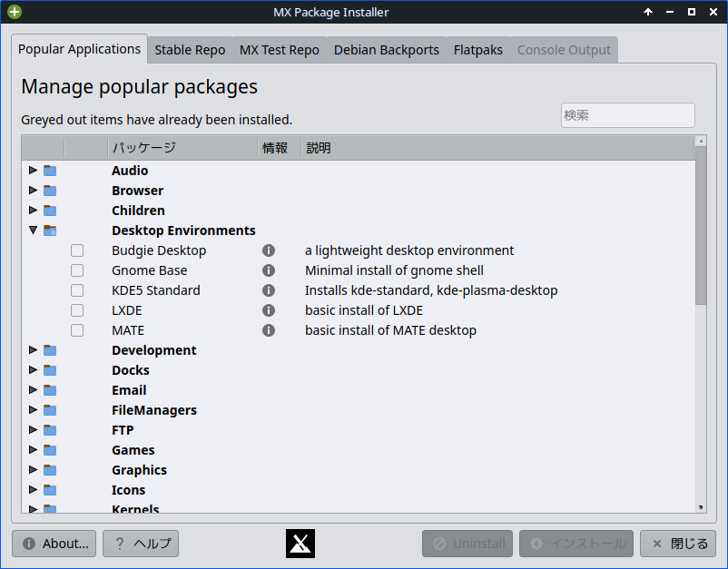The image size is (728, 569).
Task: Click the パッケージ column header
Action: pos(183,148)
